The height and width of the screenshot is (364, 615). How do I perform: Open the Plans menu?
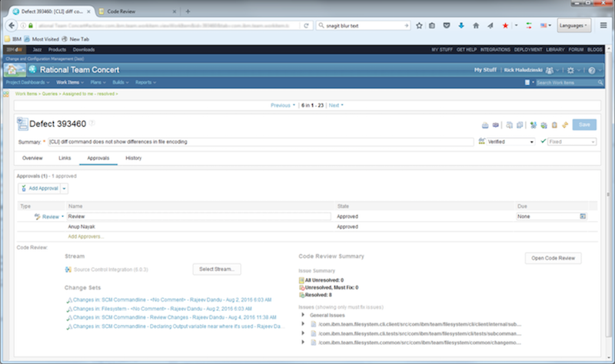[x=98, y=82]
